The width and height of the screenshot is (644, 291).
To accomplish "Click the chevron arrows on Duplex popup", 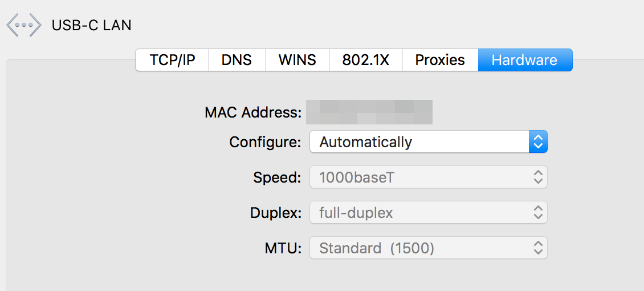I will click(538, 212).
